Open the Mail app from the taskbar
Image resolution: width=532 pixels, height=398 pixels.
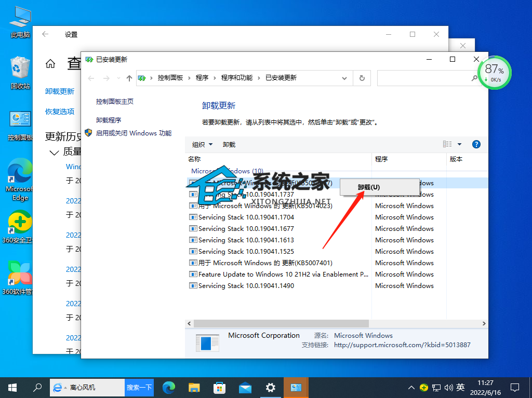(x=245, y=387)
